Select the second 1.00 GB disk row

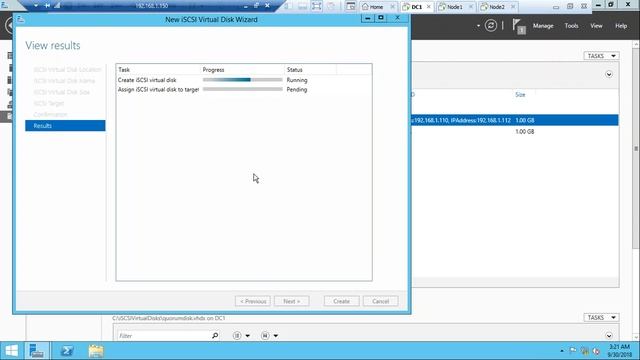[x=514, y=131]
